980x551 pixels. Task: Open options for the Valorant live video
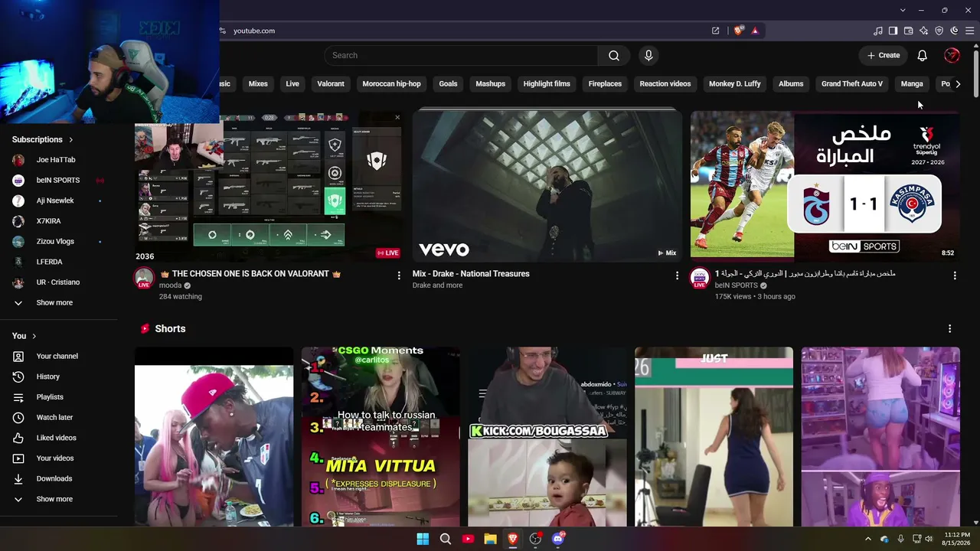pyautogui.click(x=398, y=275)
